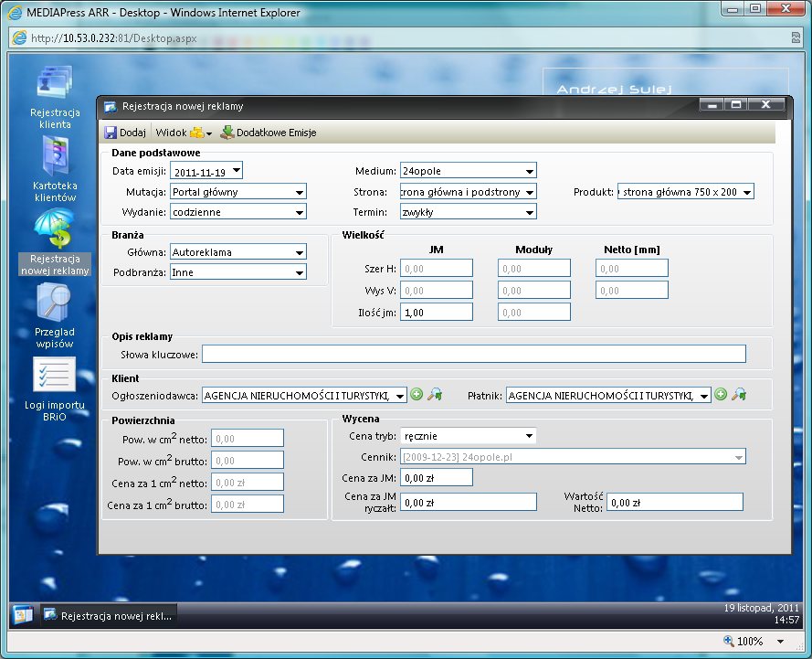Expand the Podbranża dropdown
The image size is (812, 659).
tap(300, 273)
